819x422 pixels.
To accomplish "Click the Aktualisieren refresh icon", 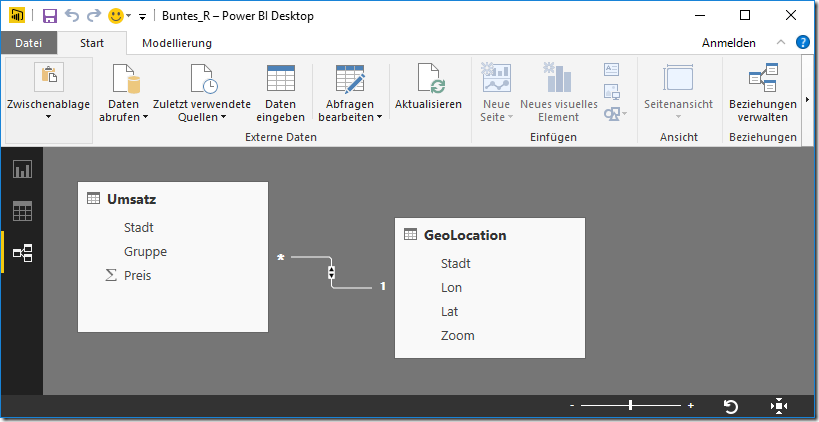I will tap(431, 78).
